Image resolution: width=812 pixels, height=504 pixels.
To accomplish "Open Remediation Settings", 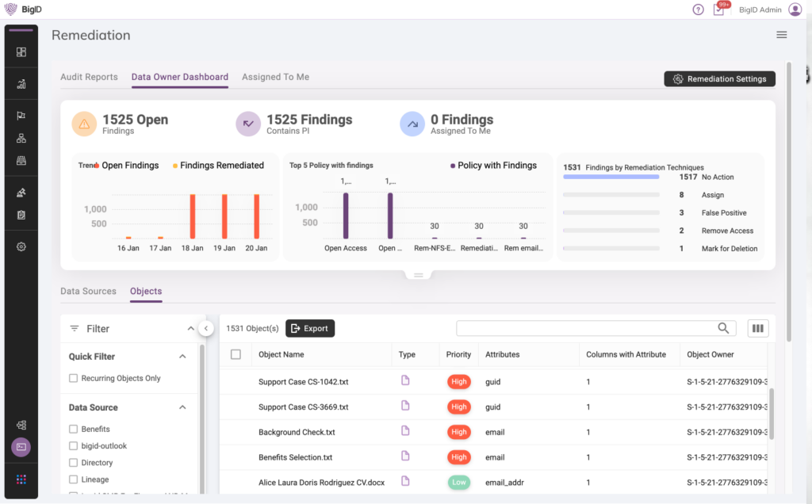I will pyautogui.click(x=719, y=79).
